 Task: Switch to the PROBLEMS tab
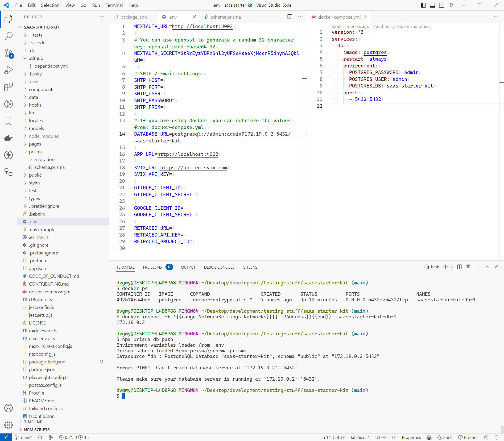coord(152,267)
